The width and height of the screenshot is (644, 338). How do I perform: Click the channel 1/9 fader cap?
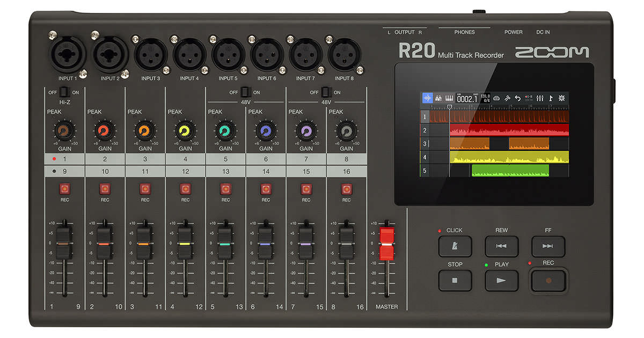[x=64, y=244]
